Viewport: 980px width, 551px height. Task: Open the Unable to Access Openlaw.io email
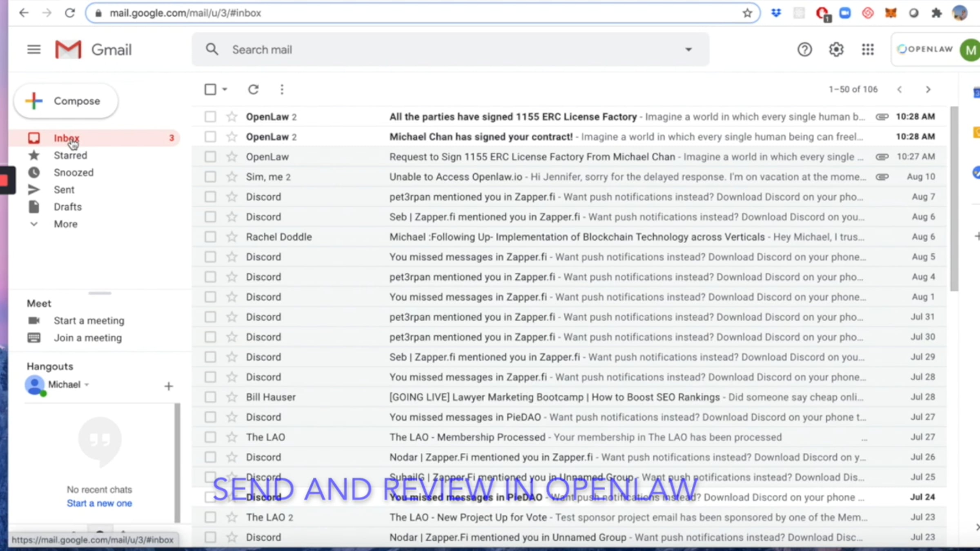click(570, 177)
